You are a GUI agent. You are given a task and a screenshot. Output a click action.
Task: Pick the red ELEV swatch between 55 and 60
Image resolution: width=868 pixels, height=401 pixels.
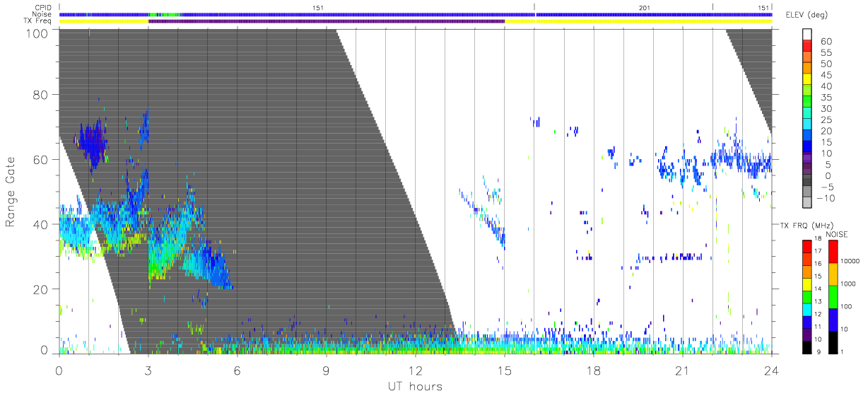(808, 47)
